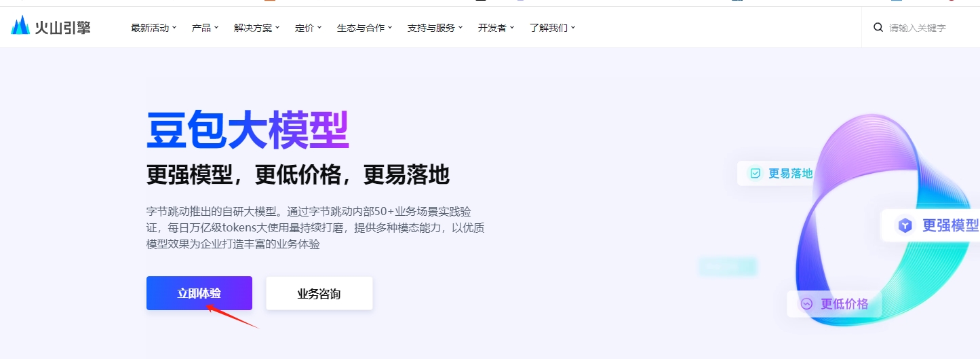The height and width of the screenshot is (359, 980).
Task: Open the 开发者 menu
Action: (x=496, y=28)
